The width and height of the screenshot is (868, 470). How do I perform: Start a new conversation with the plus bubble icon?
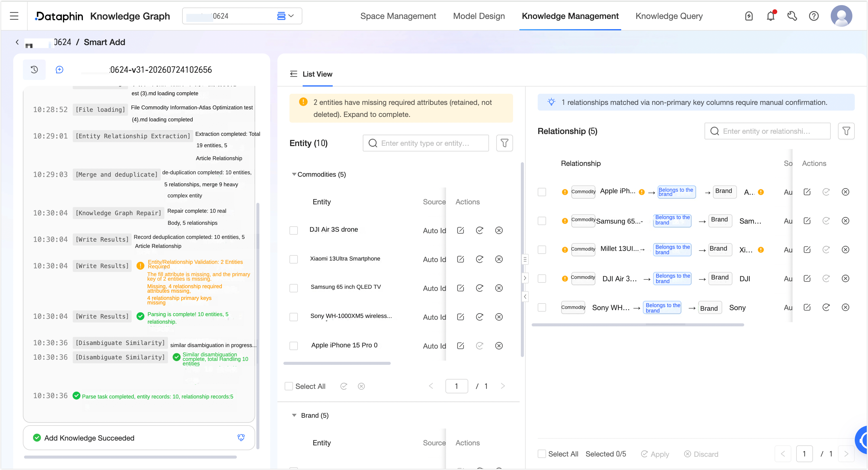59,70
